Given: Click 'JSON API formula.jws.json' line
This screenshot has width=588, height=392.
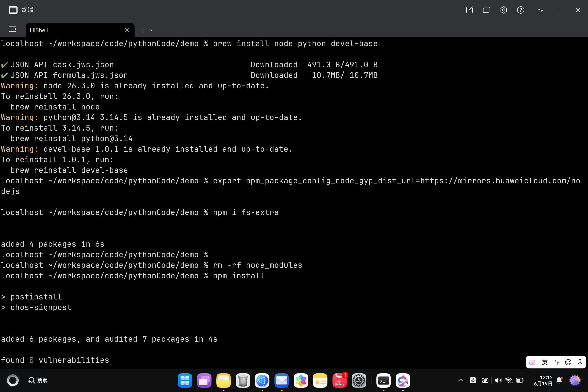Looking at the screenshot, I should 189,75.
